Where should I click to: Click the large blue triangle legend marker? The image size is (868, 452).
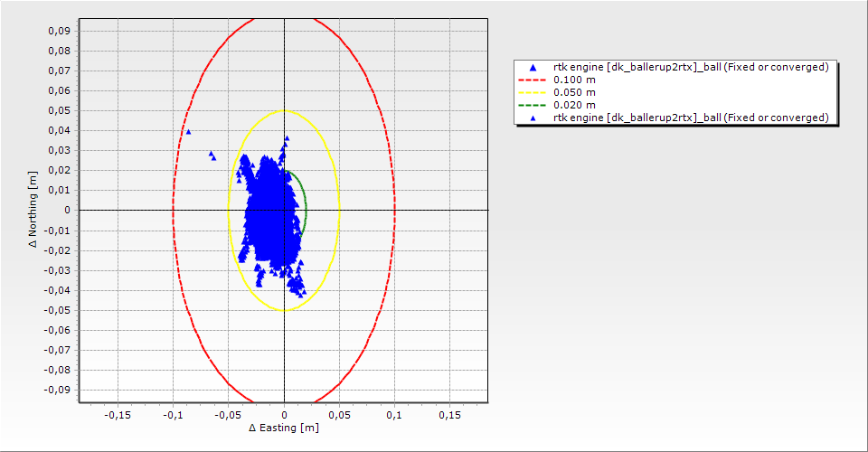[x=533, y=68]
